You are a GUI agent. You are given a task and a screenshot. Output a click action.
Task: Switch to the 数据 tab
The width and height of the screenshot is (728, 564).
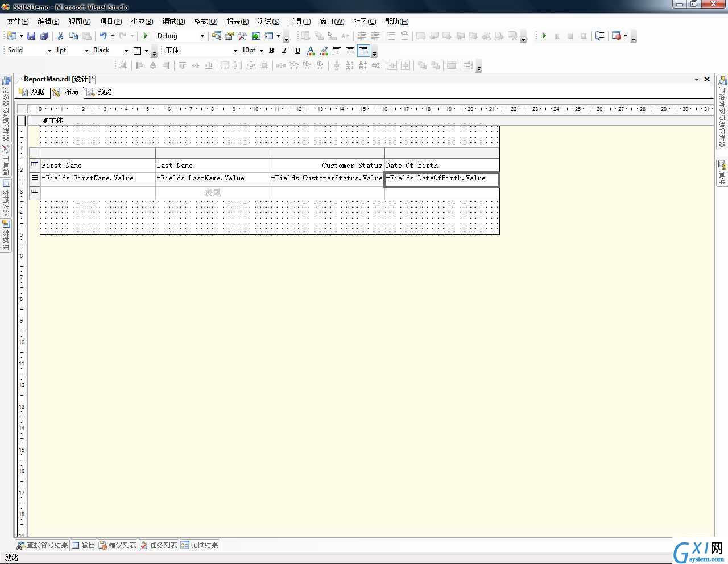pyautogui.click(x=32, y=92)
